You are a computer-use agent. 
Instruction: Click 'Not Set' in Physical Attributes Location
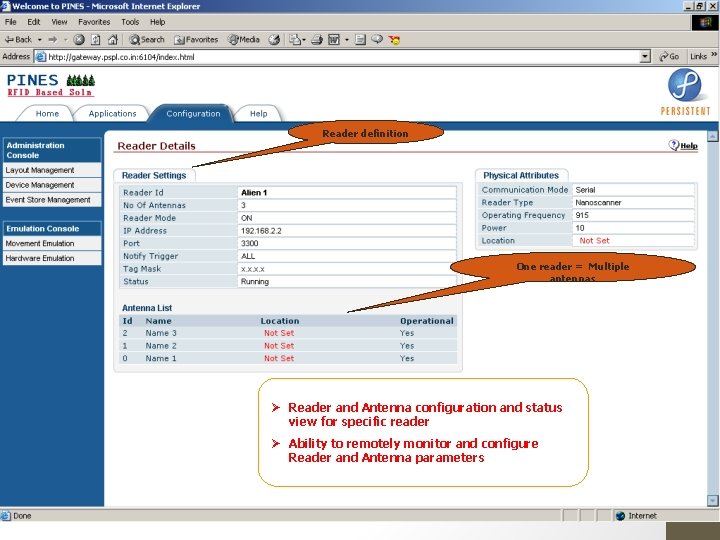[x=594, y=241]
